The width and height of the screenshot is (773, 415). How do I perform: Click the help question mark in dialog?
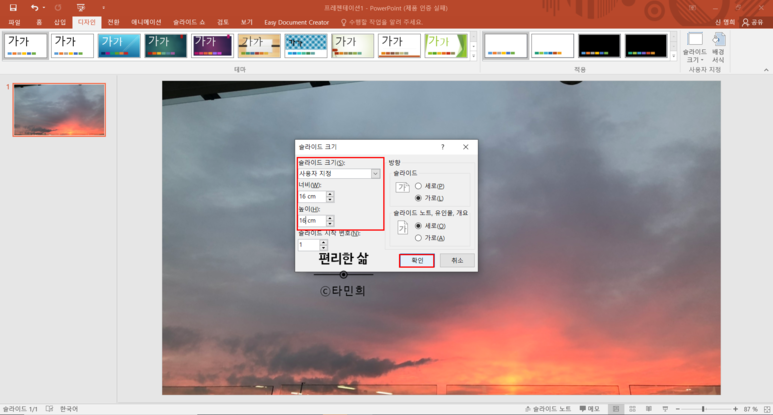(443, 147)
